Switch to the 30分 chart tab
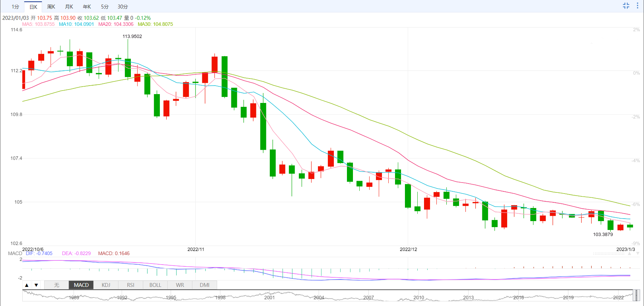Screen dimensions: 644x306 point(123,7)
